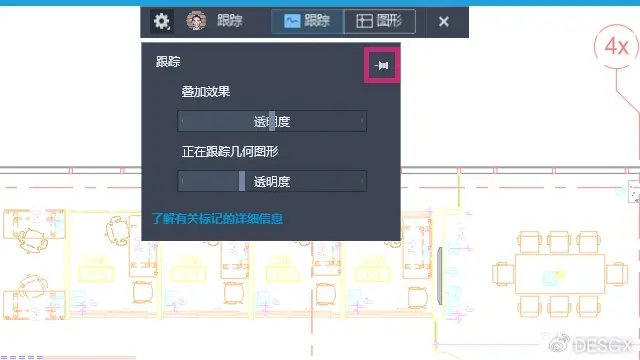The image size is (640, 360).
Task: Click the 正在跟踪几何图形 opacity slider handle
Action: (242, 181)
